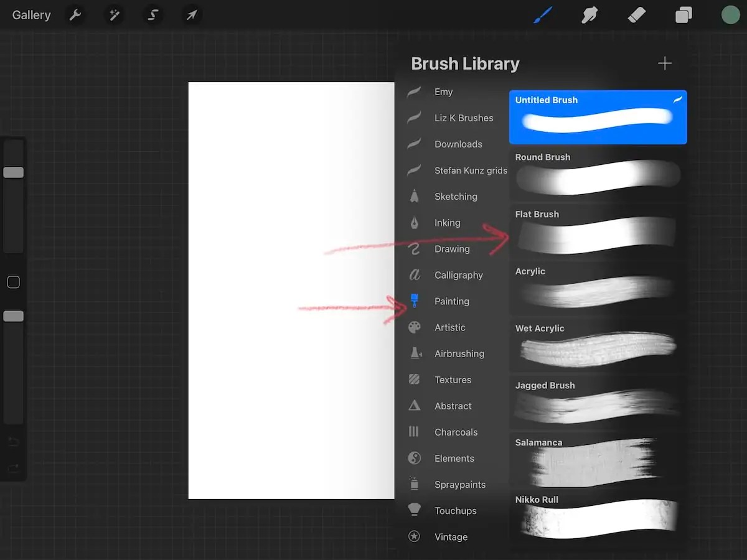Open the Layers panel

click(683, 15)
